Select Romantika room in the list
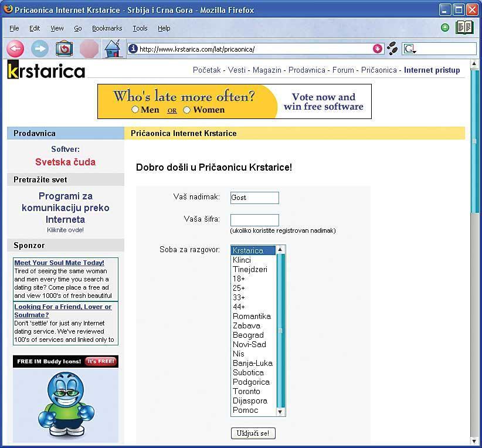The width and height of the screenshot is (482, 448). (x=253, y=316)
